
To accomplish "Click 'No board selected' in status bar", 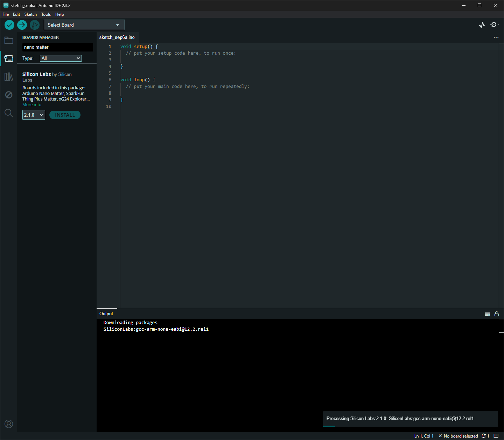I will 458,436.
